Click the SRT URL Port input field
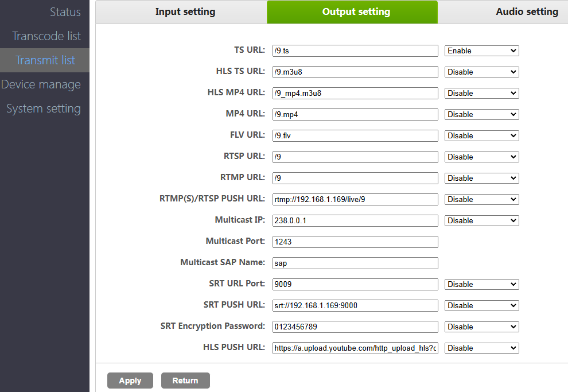 point(355,285)
